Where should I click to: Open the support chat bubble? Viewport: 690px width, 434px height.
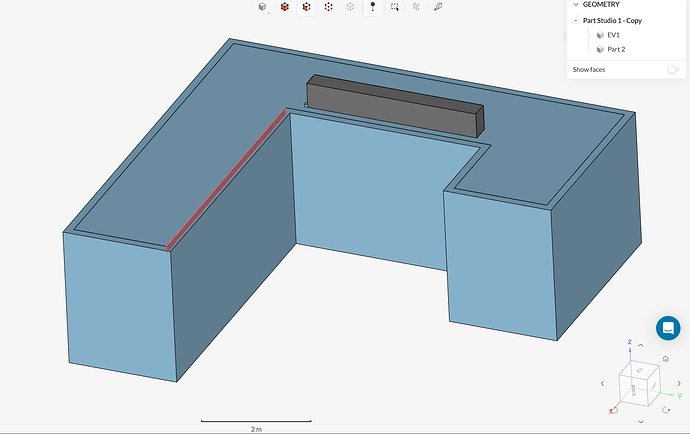668,328
